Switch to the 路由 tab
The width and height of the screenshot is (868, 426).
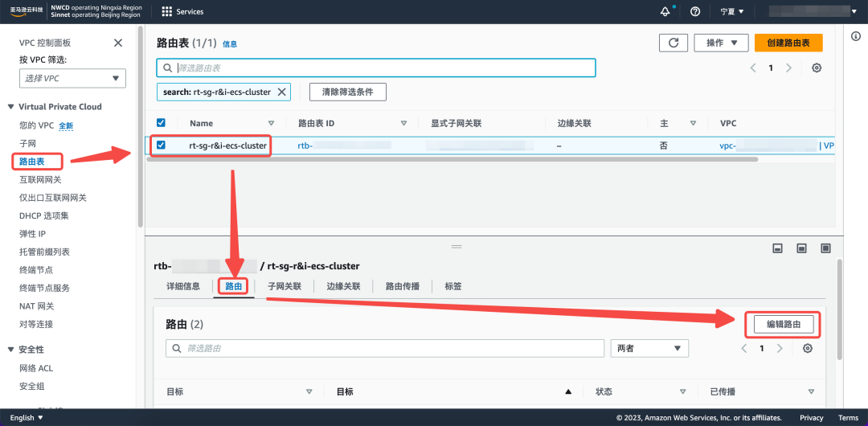pyautogui.click(x=234, y=286)
